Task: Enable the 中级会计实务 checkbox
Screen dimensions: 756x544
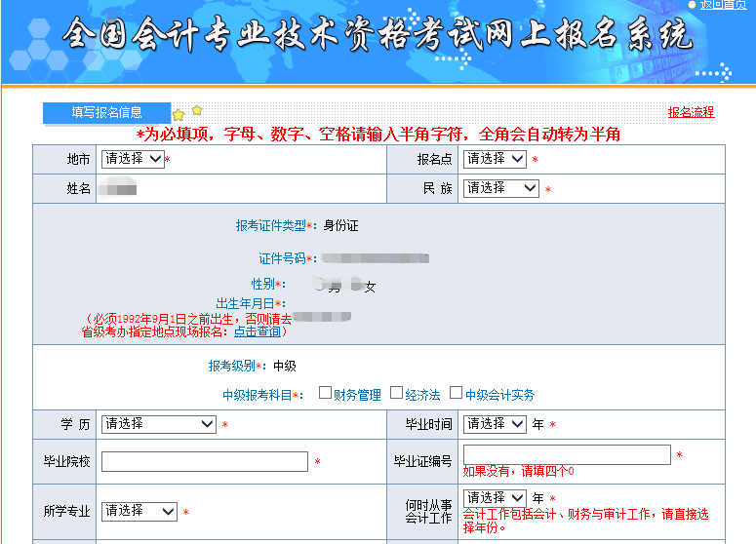Action: click(x=456, y=393)
